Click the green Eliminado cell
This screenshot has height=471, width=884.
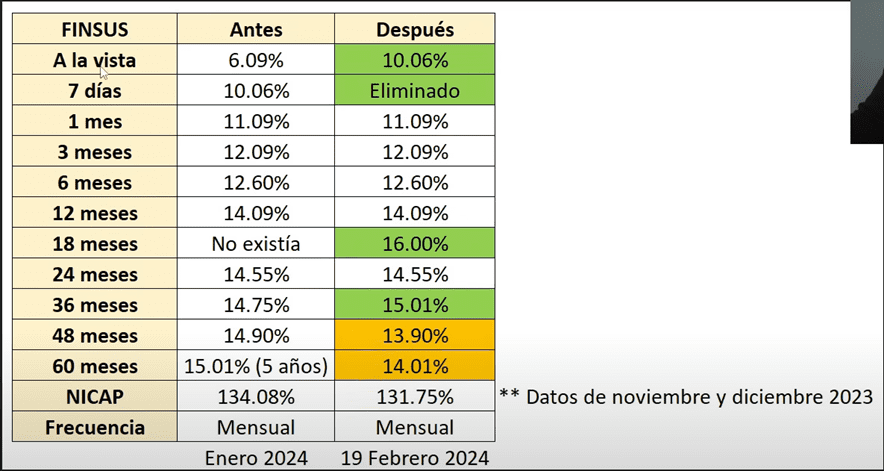click(415, 91)
